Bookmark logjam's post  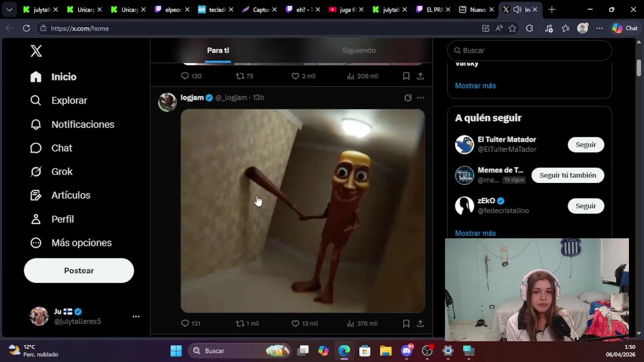coord(406,323)
